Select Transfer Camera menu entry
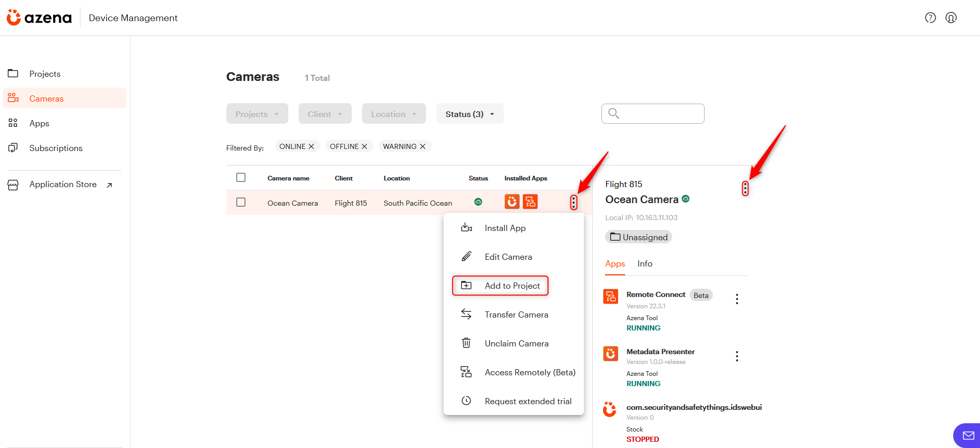The image size is (980, 448). point(514,314)
